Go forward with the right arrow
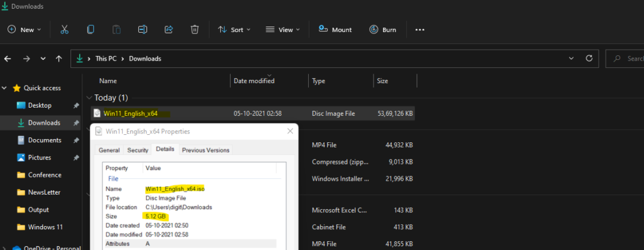 26,59
